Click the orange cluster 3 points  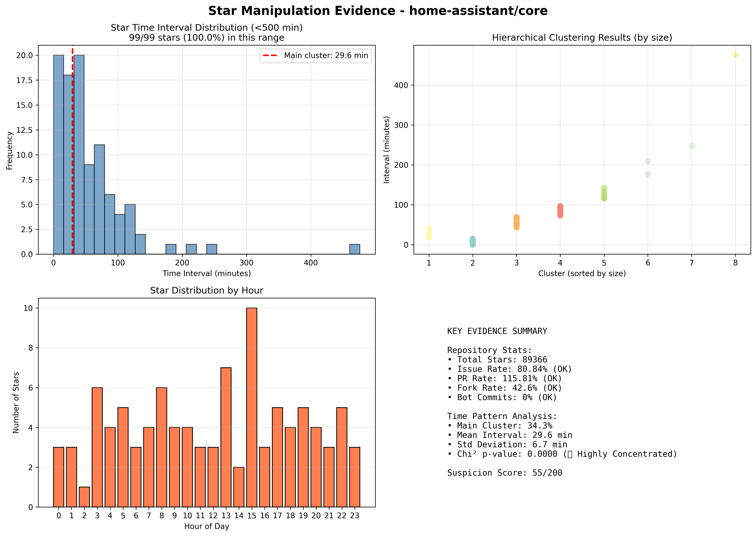coord(517,222)
